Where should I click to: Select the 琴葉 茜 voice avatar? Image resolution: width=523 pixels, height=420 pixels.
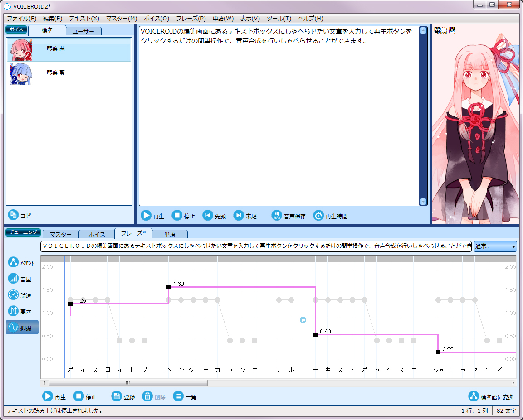pyautogui.click(x=21, y=50)
